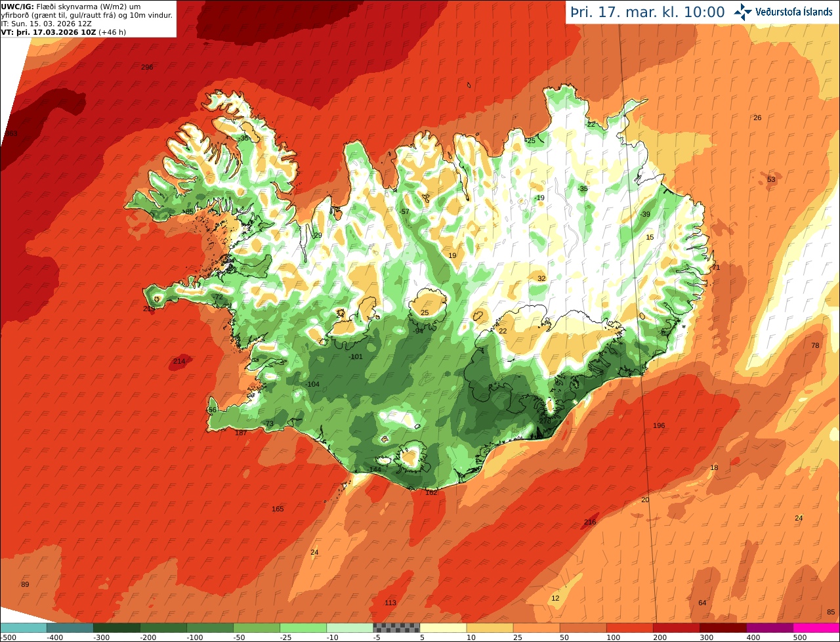The image size is (840, 642).
Task: Click the -19 flux value on the map
Action: pyautogui.click(x=539, y=198)
